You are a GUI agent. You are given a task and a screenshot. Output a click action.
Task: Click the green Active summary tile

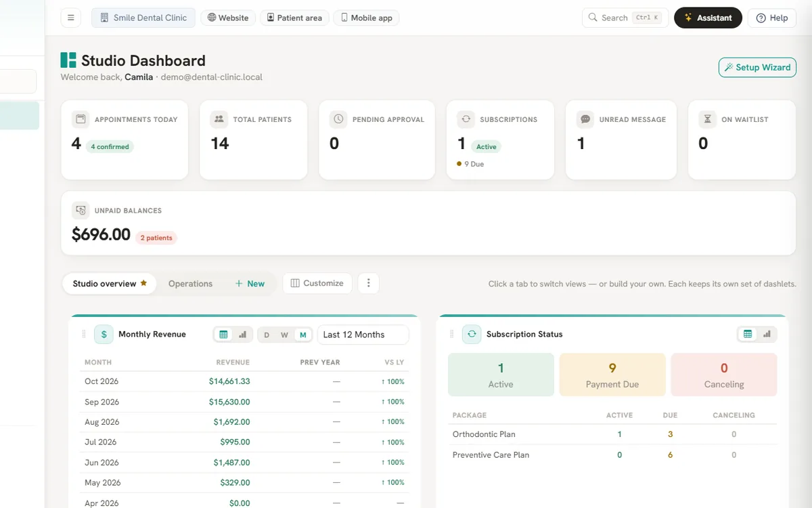(x=501, y=375)
